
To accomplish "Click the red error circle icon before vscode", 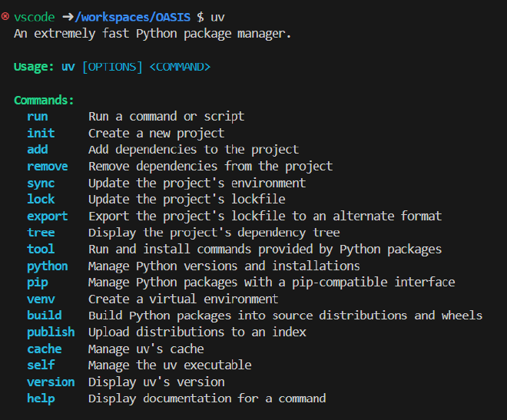I will click(5, 16).
